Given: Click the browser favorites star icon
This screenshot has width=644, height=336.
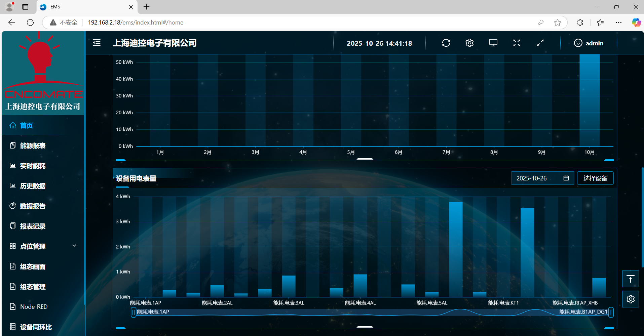Looking at the screenshot, I should pos(557,23).
